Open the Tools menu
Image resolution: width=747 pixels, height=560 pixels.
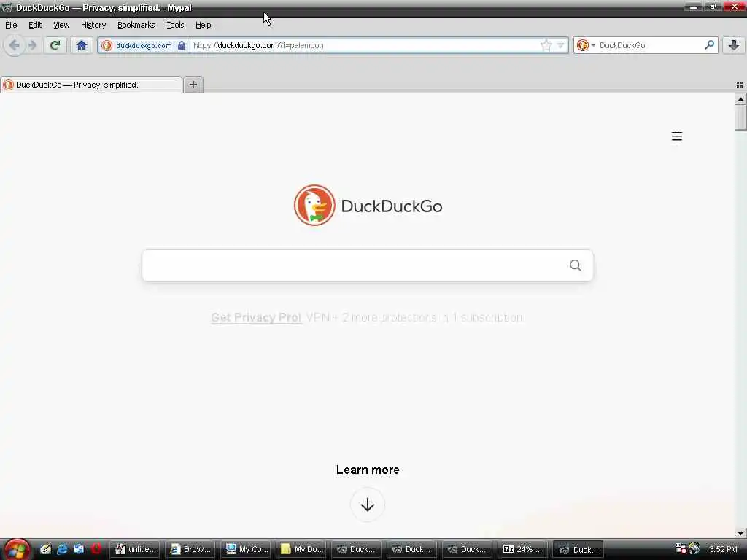(175, 25)
